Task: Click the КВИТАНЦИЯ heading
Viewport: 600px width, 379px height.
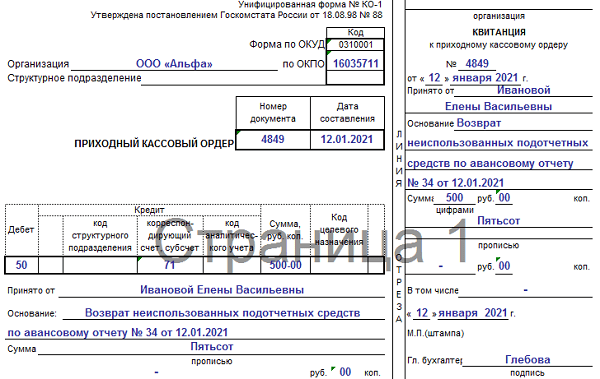Action: coord(499,32)
